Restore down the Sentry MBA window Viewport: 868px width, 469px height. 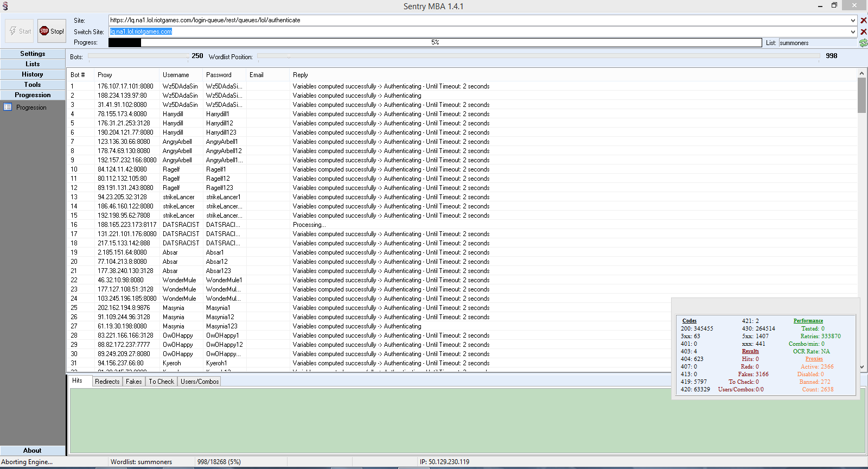pyautogui.click(x=834, y=5)
